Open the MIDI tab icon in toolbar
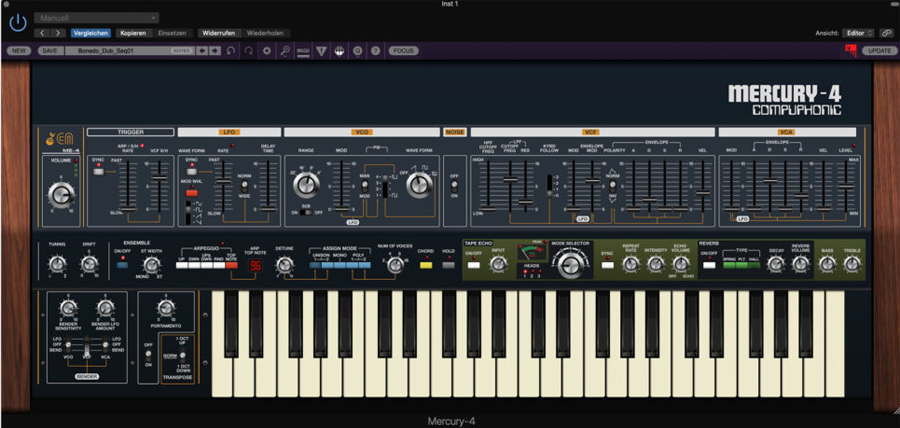Screen dimensions: 900x428 click(303, 51)
